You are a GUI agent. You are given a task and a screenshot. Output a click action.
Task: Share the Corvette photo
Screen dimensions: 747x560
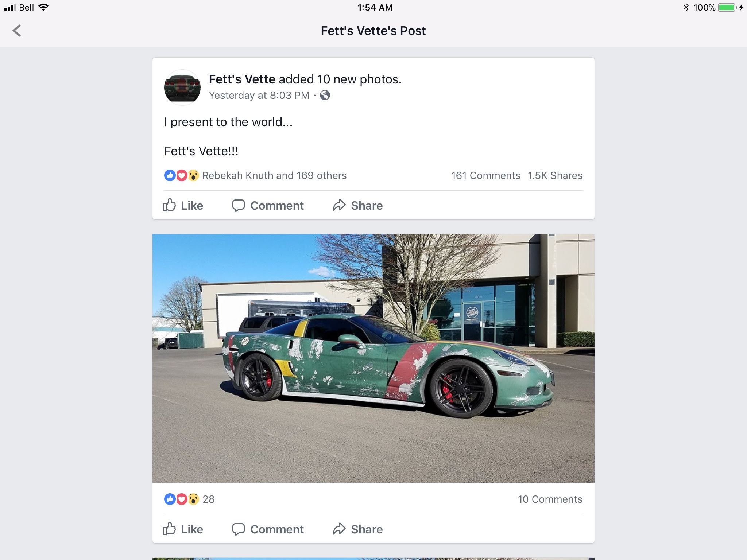[x=358, y=529]
